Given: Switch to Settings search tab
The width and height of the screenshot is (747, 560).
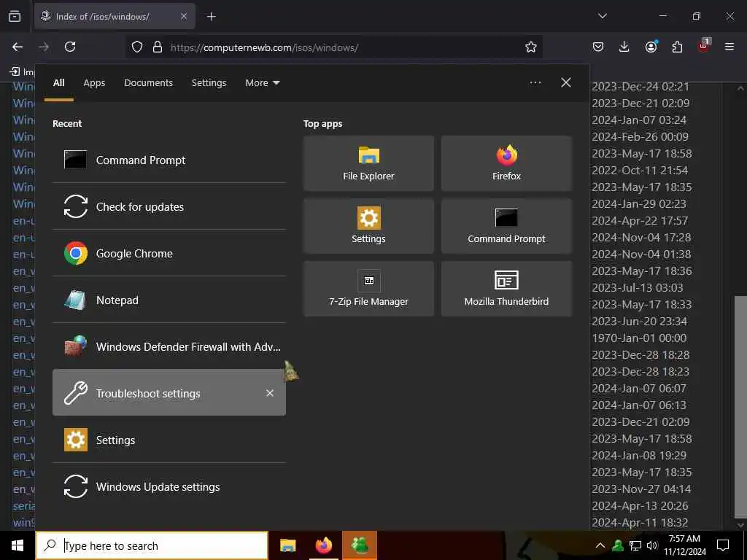Looking at the screenshot, I should pos(209,83).
